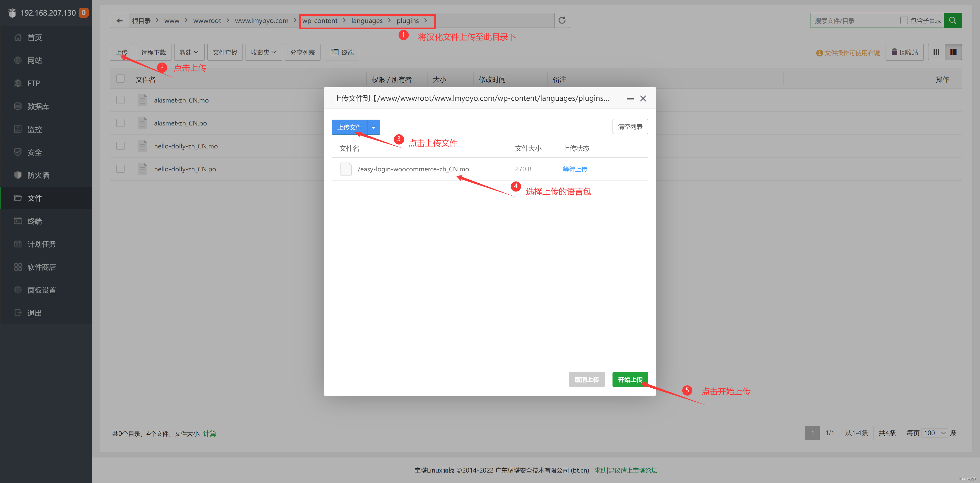The width and height of the screenshot is (980, 483).
Task: Switch to list view layout
Action: pos(953,53)
